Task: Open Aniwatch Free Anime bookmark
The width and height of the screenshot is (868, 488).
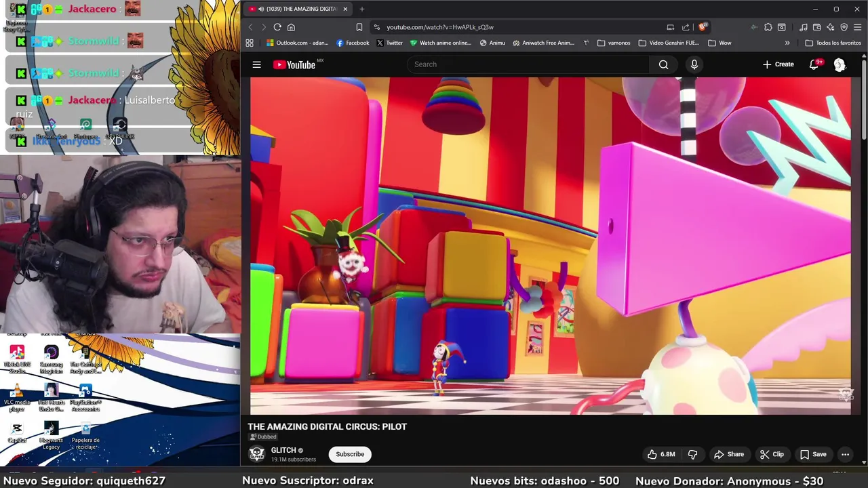Action: pyautogui.click(x=543, y=43)
